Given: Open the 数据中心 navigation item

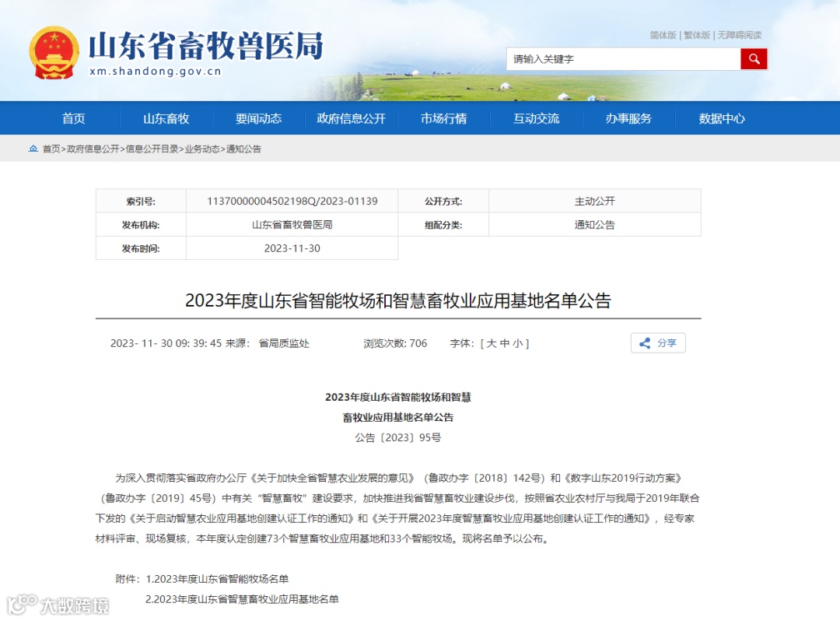Looking at the screenshot, I should click(722, 118).
